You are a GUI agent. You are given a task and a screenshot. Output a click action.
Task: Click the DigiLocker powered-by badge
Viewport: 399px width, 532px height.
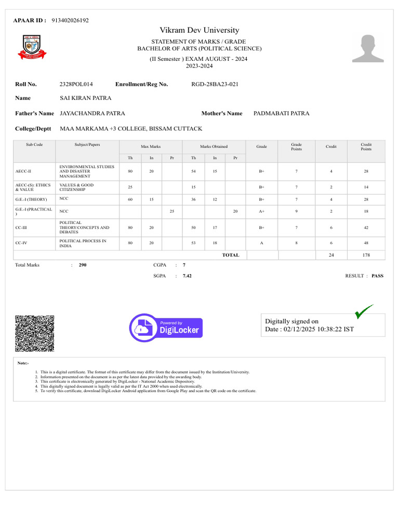[166, 328]
